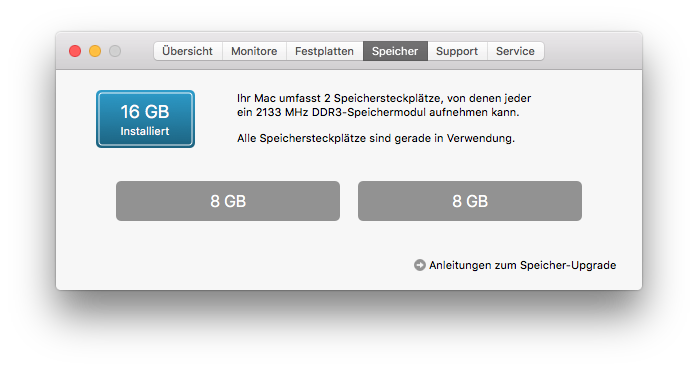
Task: Switch to the Übersicht tab
Action: pos(188,51)
